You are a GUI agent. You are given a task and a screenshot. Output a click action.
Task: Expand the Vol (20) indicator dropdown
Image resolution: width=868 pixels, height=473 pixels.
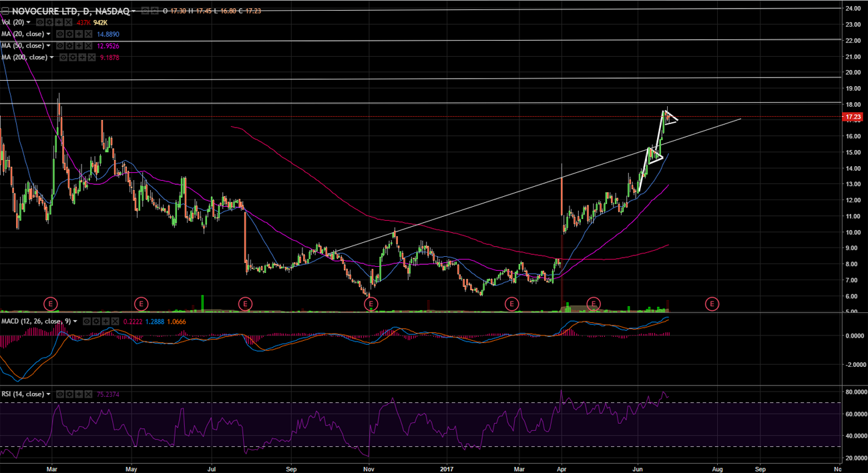click(28, 23)
